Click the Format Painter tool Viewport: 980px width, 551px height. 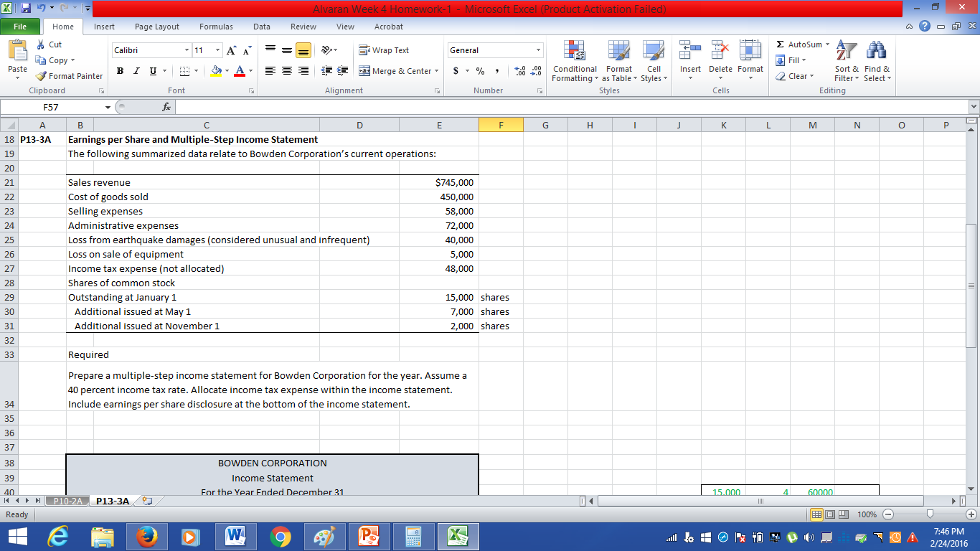point(70,76)
